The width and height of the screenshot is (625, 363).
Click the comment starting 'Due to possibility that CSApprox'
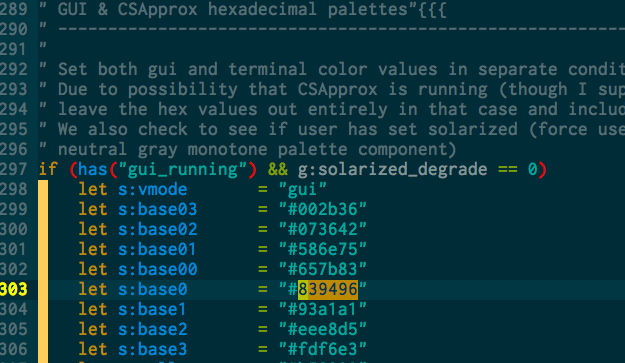[341, 89]
